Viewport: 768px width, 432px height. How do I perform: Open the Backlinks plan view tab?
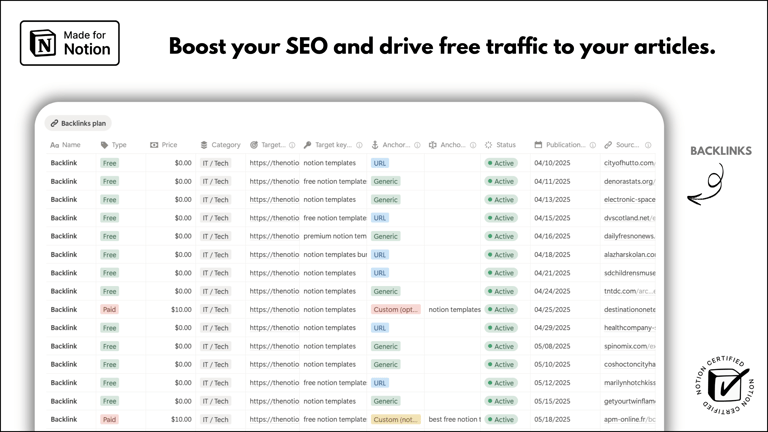coord(78,123)
